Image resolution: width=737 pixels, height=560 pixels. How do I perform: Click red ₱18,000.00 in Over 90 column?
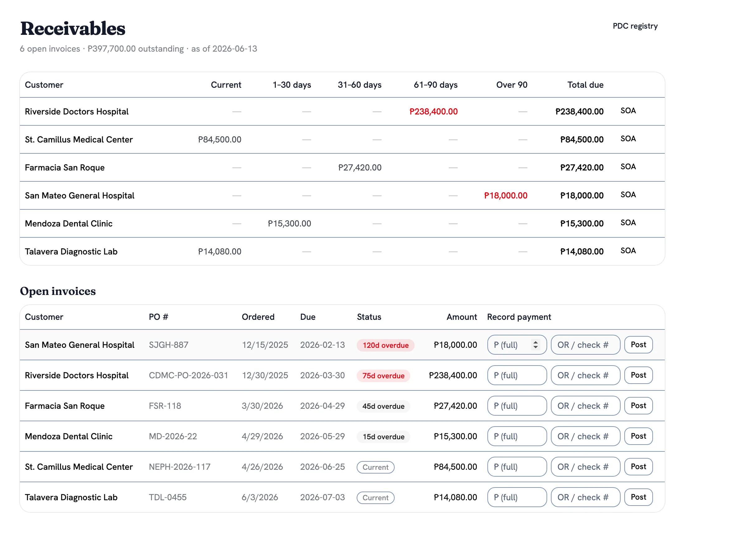tap(505, 195)
